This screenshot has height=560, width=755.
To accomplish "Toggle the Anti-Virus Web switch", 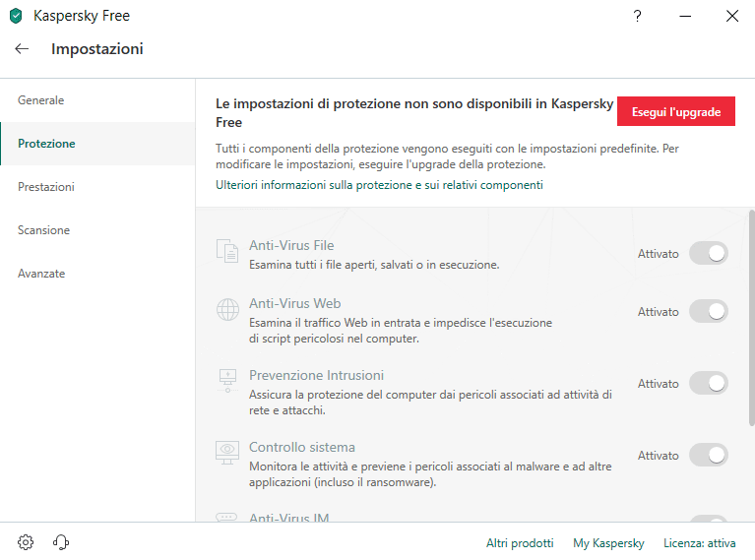I will point(708,311).
